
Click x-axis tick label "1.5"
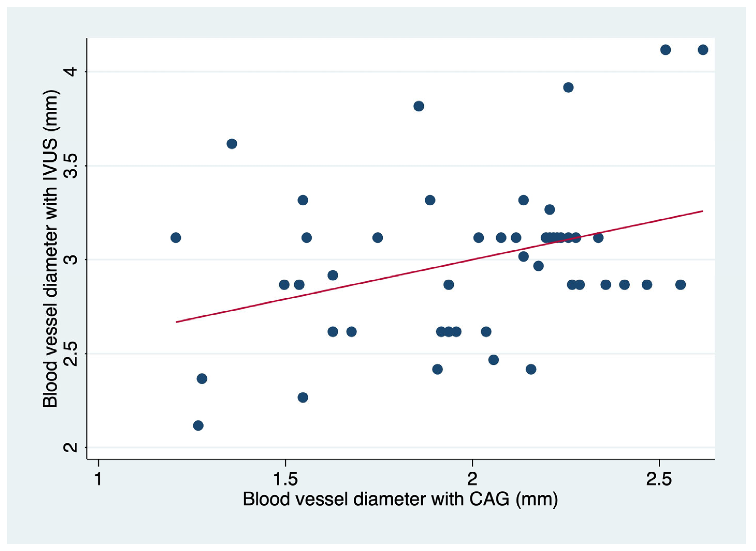(x=285, y=479)
